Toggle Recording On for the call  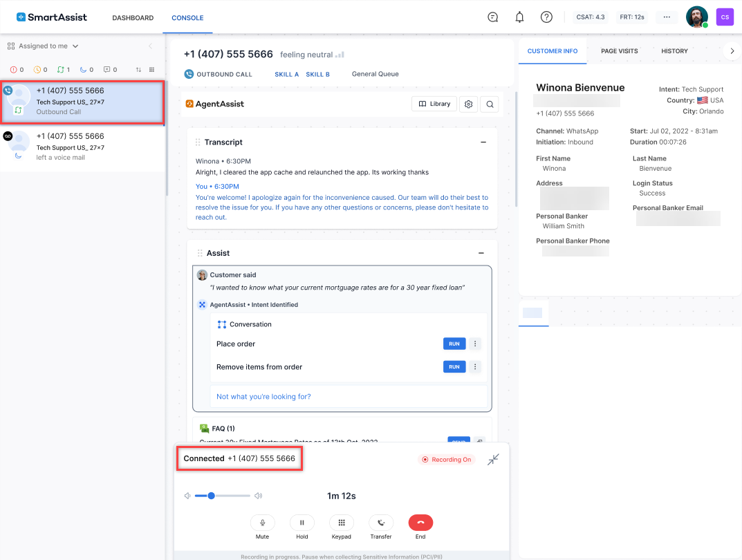coord(446,459)
